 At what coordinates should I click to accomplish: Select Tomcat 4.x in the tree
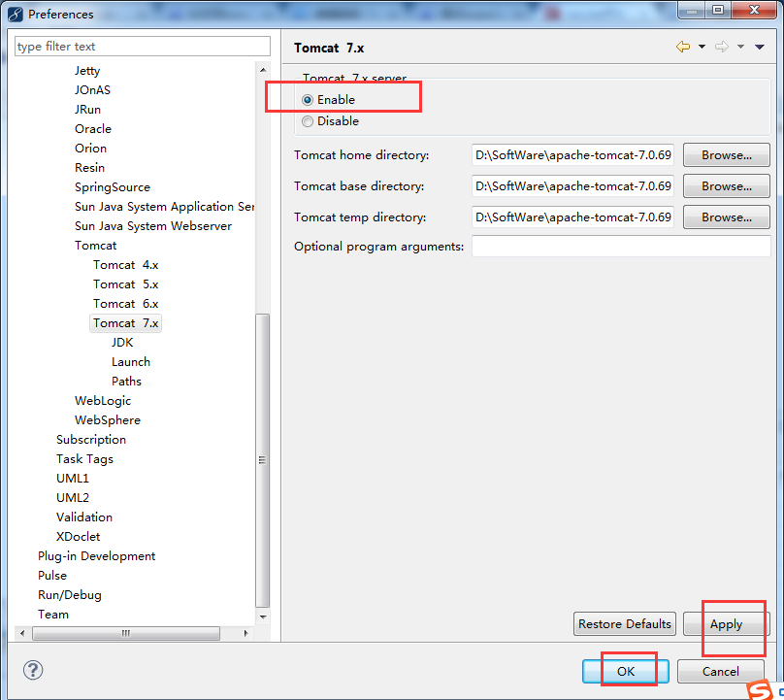[x=125, y=265]
